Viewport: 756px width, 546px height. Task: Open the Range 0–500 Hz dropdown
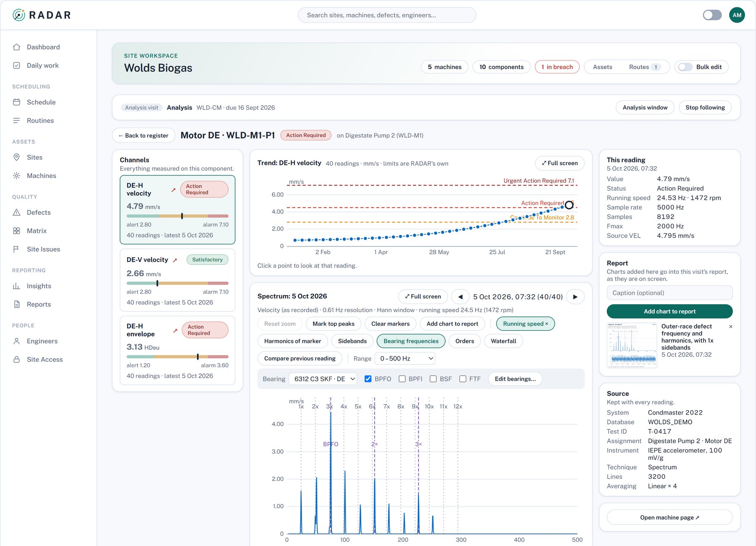pos(405,358)
